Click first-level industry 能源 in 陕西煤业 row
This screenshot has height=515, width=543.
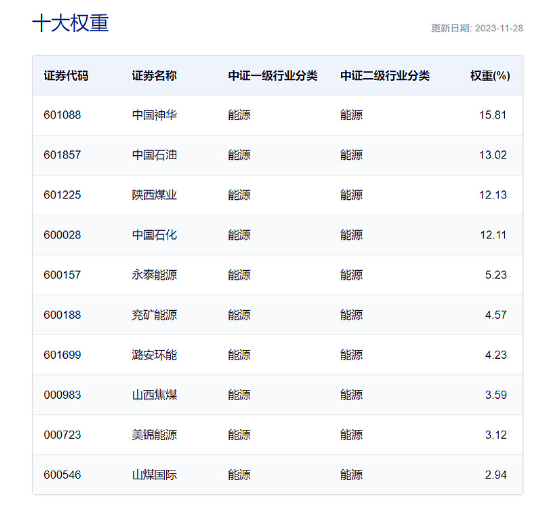239,195
